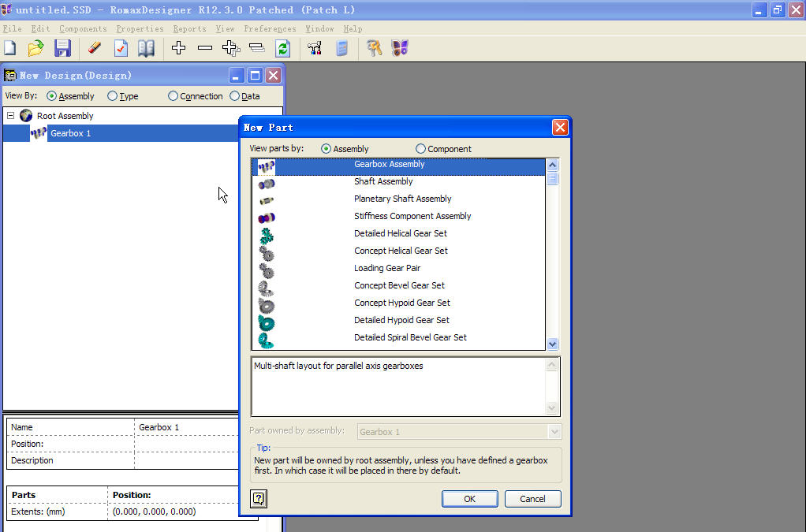Open the File menu
Viewport: 806px width, 532px height.
click(12, 28)
